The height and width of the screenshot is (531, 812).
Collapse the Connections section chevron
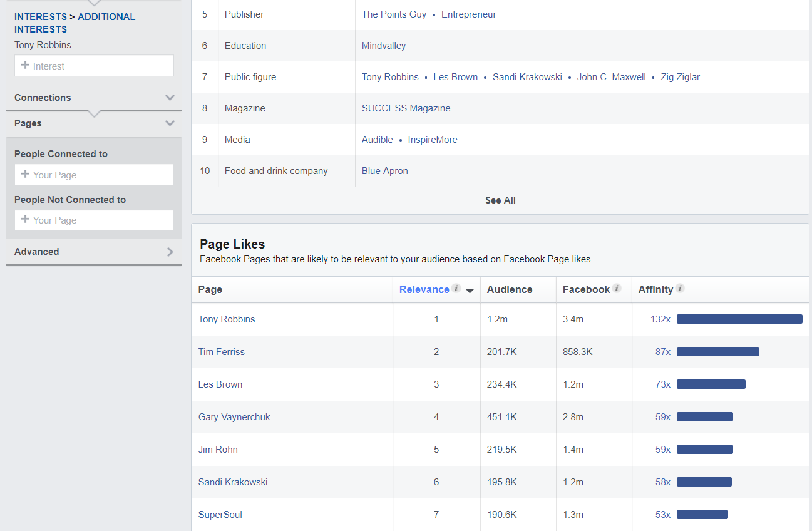point(170,98)
